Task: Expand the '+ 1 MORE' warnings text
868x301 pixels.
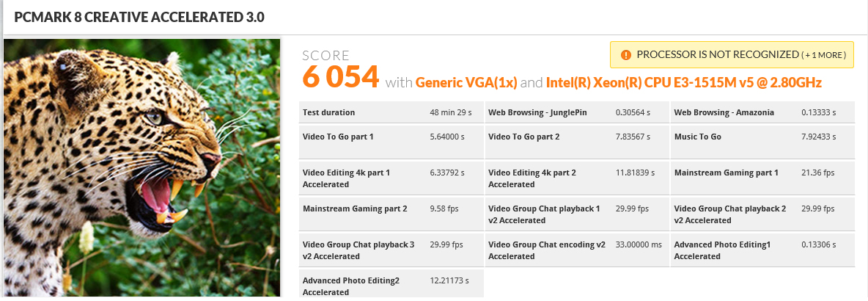Action: [x=825, y=55]
